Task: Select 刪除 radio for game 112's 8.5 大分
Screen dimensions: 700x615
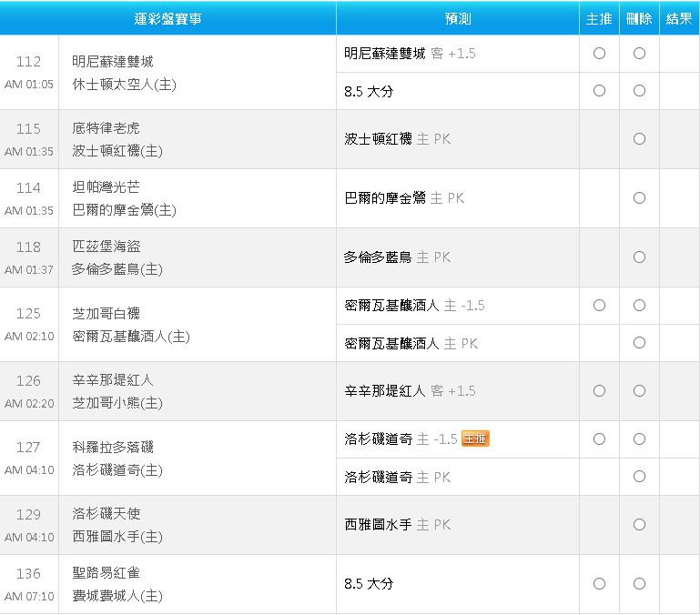Action: (x=639, y=91)
